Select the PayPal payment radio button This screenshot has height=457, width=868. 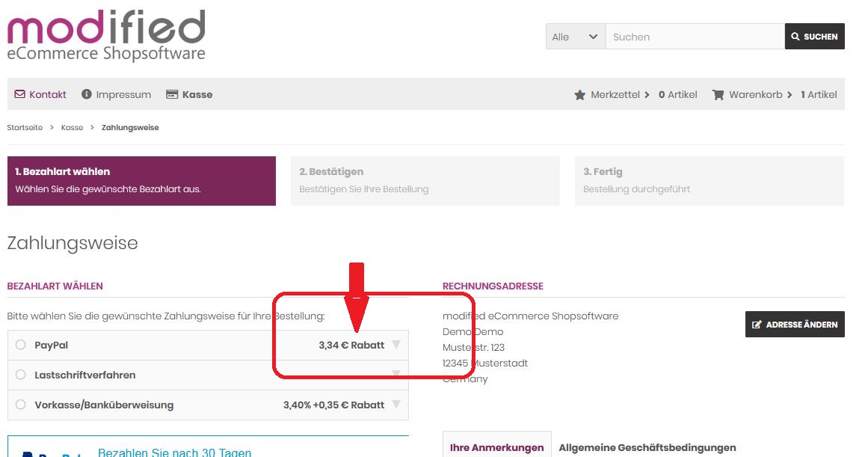click(x=21, y=345)
